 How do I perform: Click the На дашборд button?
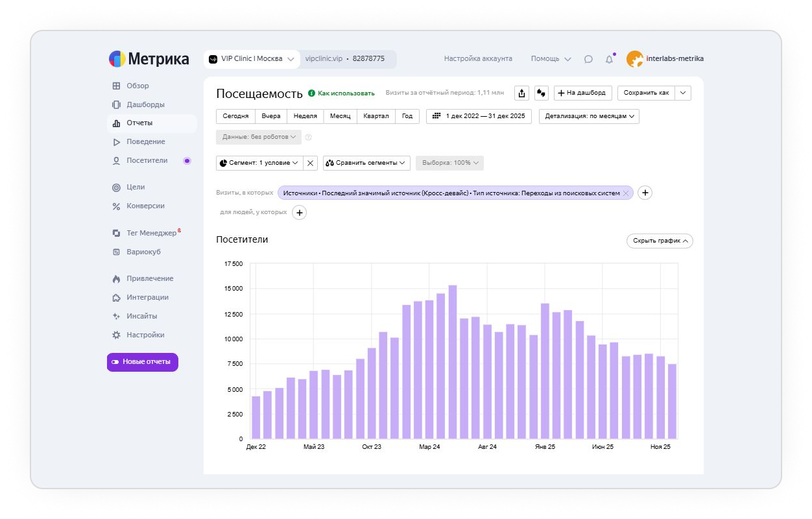coord(583,93)
